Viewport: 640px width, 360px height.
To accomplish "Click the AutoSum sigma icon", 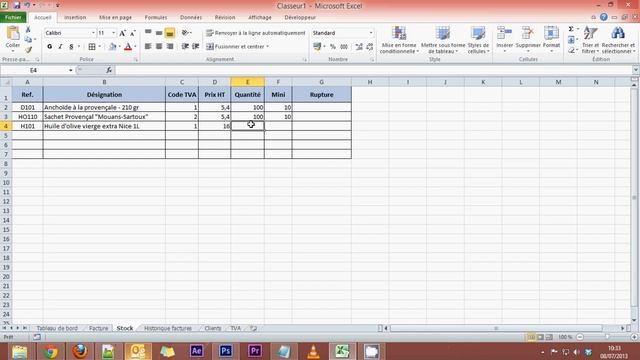I will click(x=571, y=29).
